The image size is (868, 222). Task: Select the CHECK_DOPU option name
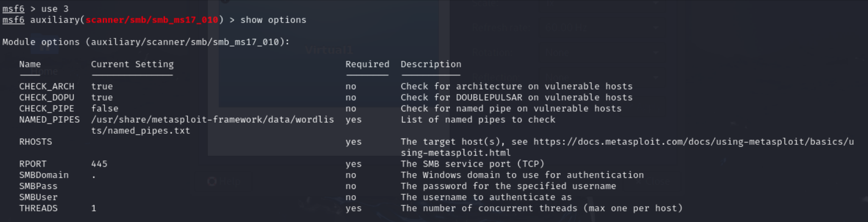tap(46, 97)
